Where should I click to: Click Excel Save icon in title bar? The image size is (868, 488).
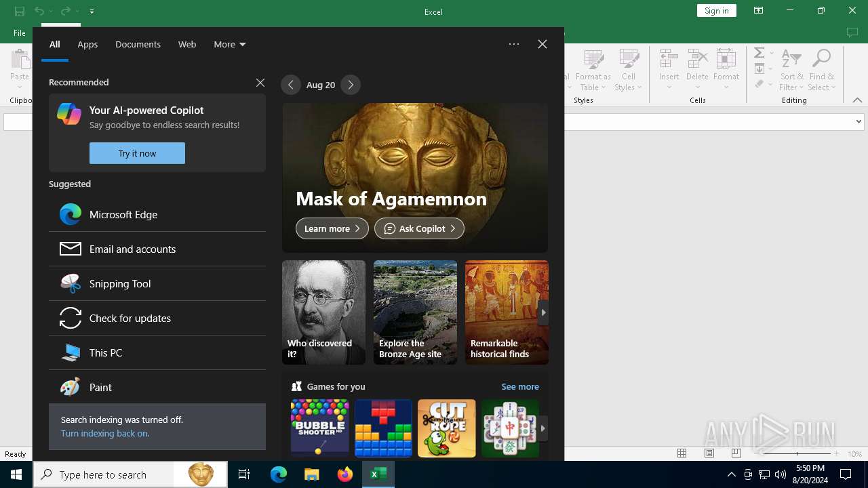coord(20,11)
